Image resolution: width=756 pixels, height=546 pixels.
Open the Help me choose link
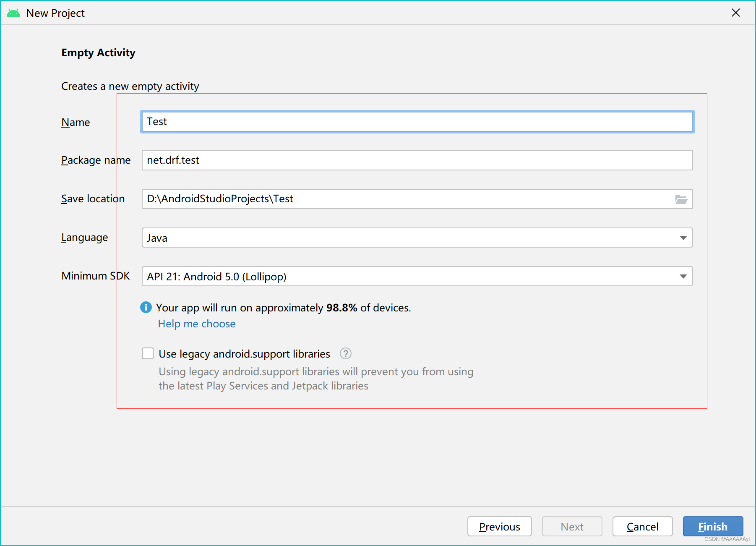pyautogui.click(x=197, y=324)
